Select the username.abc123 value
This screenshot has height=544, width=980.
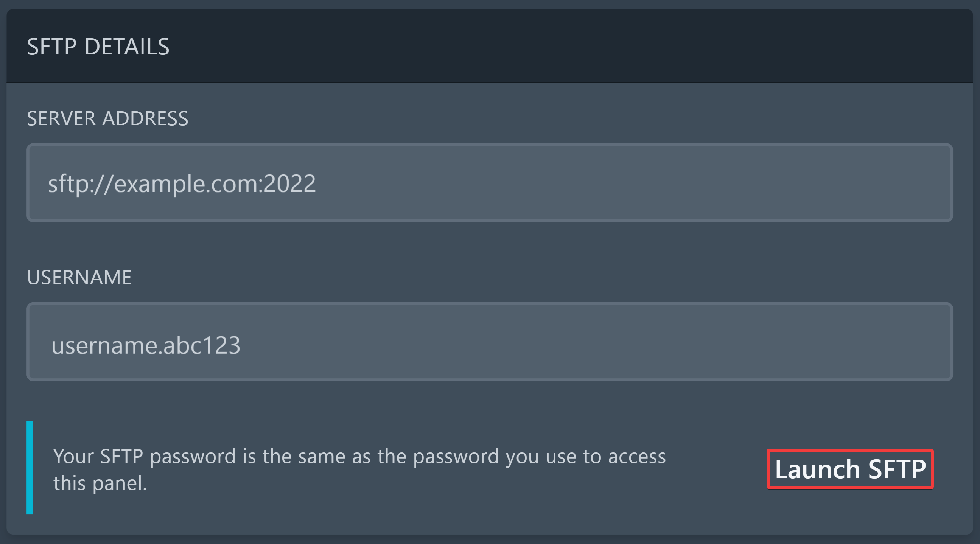(147, 344)
